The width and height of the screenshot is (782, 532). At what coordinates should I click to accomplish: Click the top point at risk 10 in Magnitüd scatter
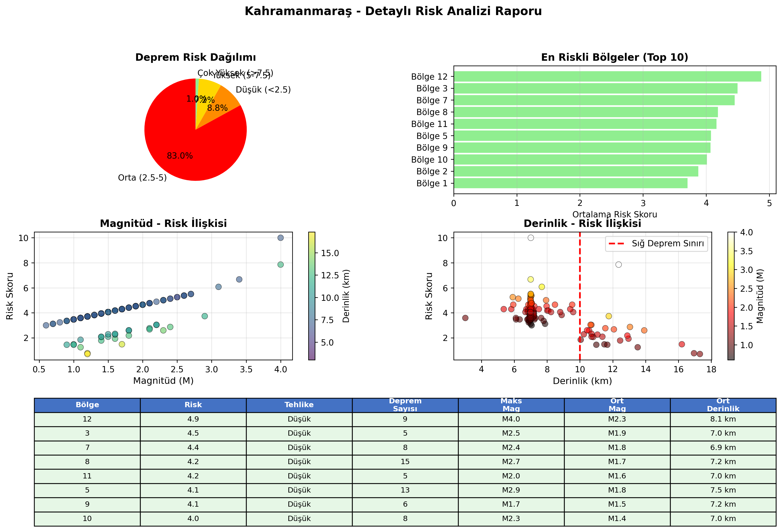[281, 238]
